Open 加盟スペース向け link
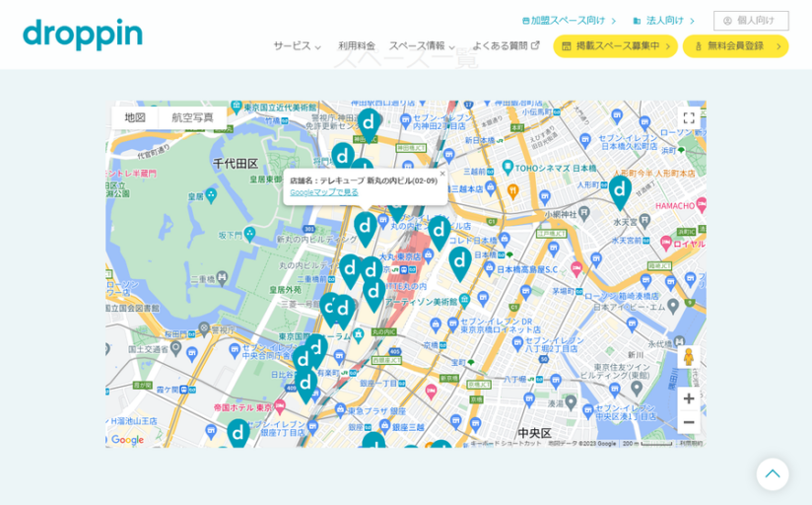Screen dimensions: 812x505 (x=569, y=21)
